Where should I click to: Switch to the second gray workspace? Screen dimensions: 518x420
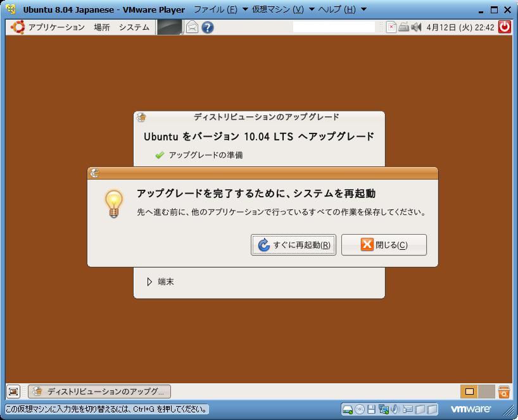[486, 392]
